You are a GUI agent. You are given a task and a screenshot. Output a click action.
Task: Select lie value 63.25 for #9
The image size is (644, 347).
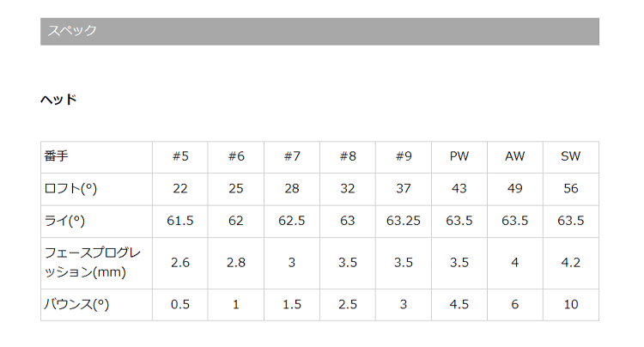[x=404, y=221]
